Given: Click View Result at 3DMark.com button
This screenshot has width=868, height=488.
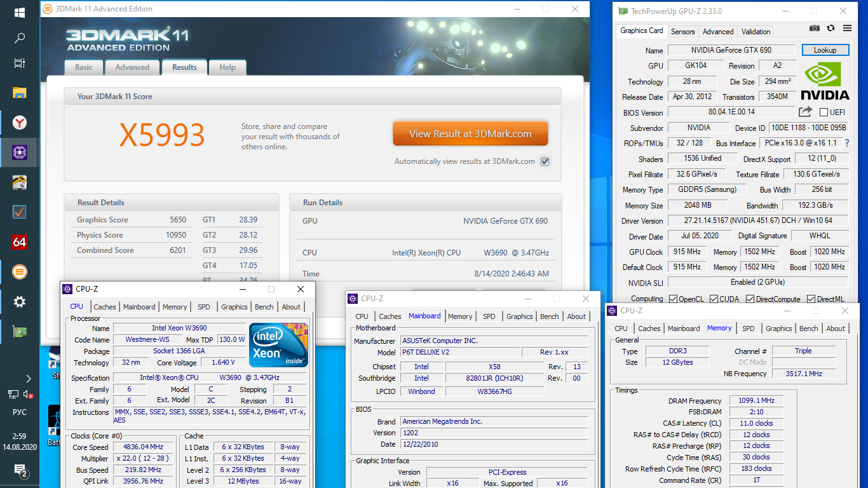Looking at the screenshot, I should (470, 133).
